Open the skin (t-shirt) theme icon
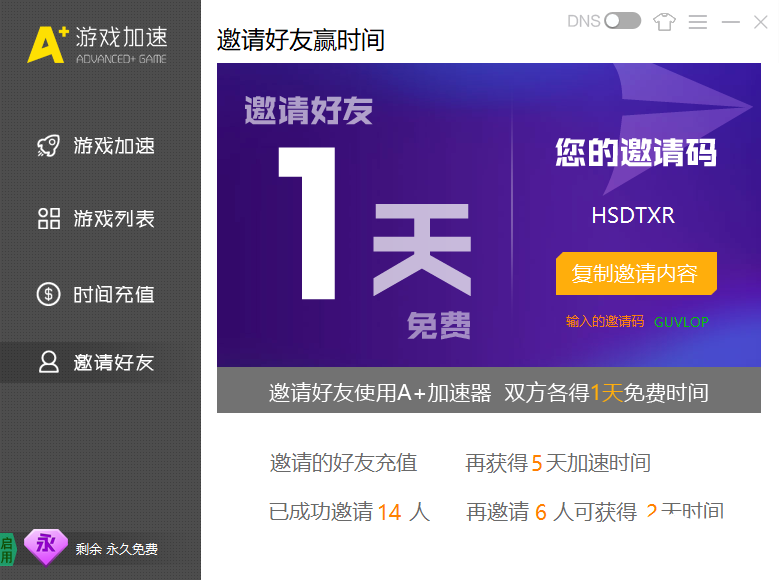This screenshot has height=580, width=779. (x=664, y=22)
